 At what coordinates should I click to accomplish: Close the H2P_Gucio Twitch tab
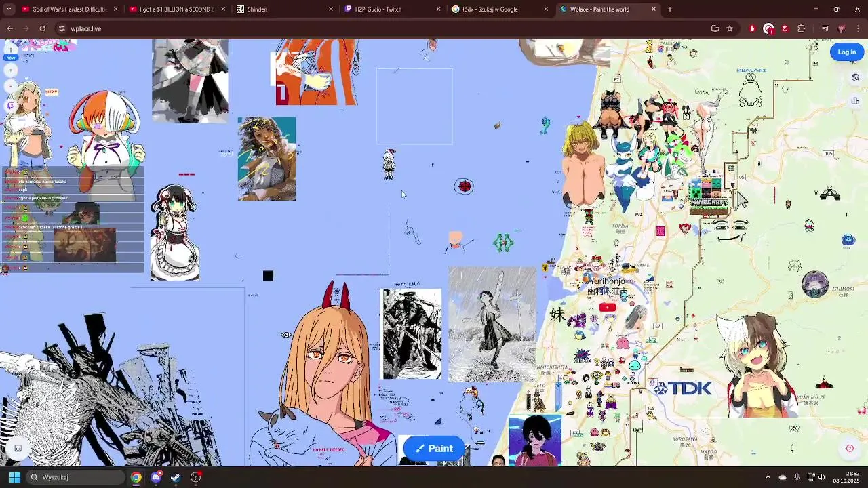[438, 9]
